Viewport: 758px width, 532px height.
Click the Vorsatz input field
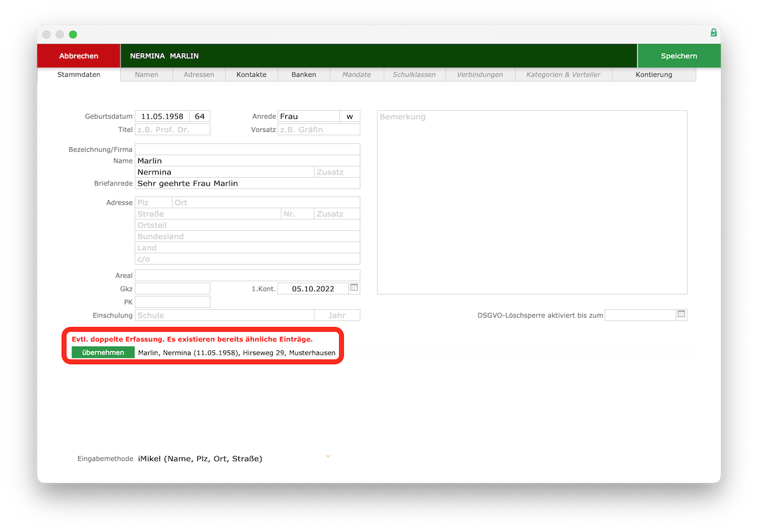click(x=319, y=129)
